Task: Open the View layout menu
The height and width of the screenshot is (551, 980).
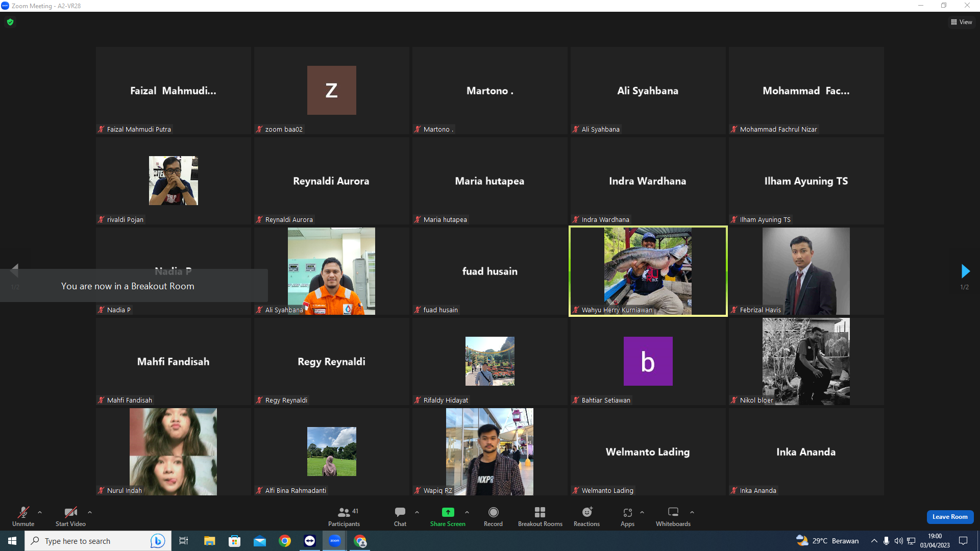Action: pos(962,22)
